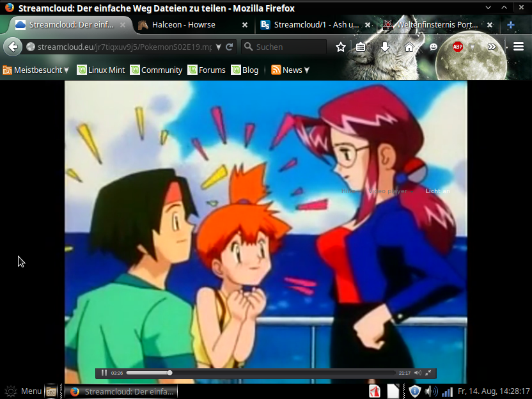Viewport: 532px width, 399px height.
Task: Open the taskbar clock and calendar
Action: click(x=494, y=391)
